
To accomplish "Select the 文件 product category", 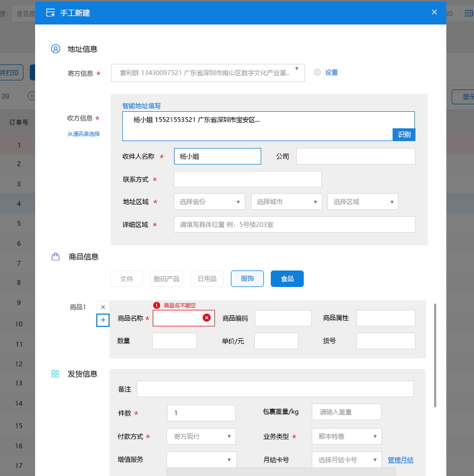I will tap(127, 279).
